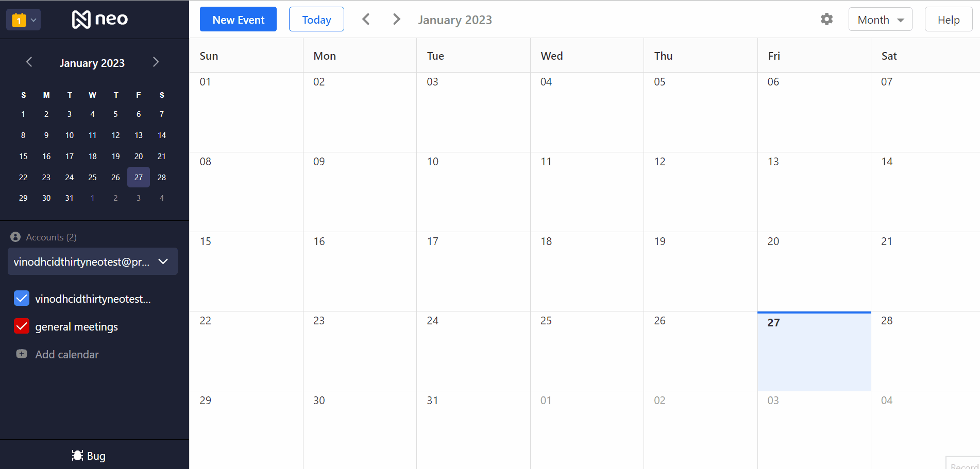Click the Neo logo
980x469 pixels.
coord(100,20)
